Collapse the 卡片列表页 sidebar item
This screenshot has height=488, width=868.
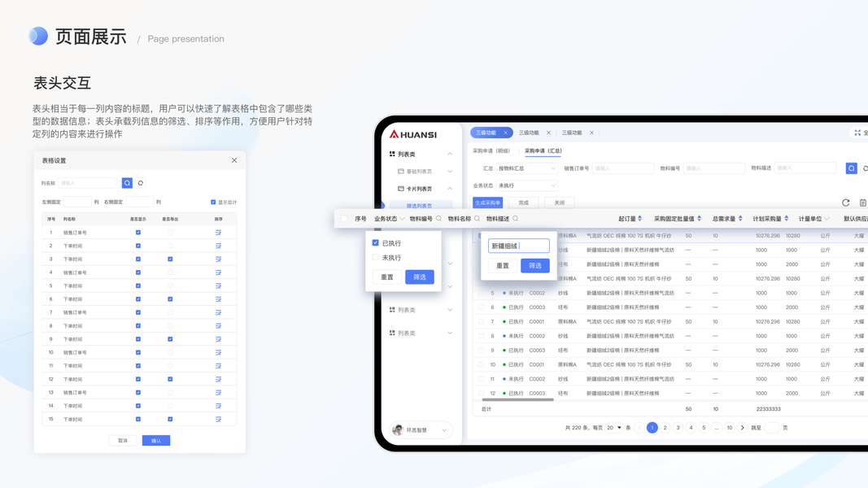pyautogui.click(x=450, y=189)
